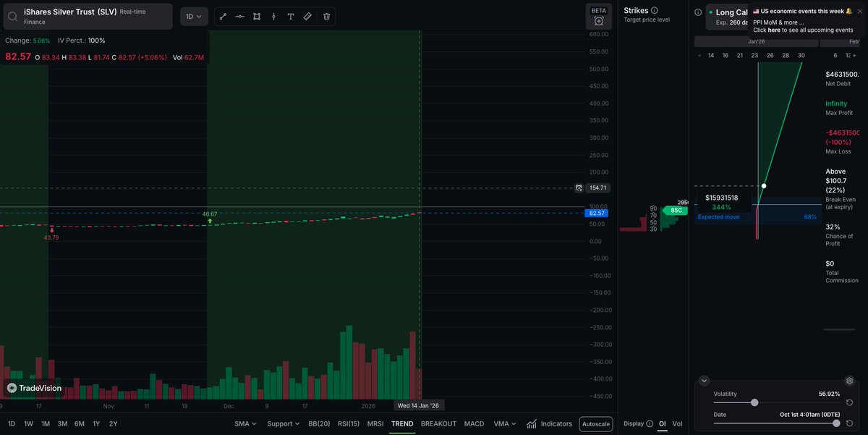Click the info icon next to Strikes
Viewport: 868px width, 435px height.
[655, 10]
